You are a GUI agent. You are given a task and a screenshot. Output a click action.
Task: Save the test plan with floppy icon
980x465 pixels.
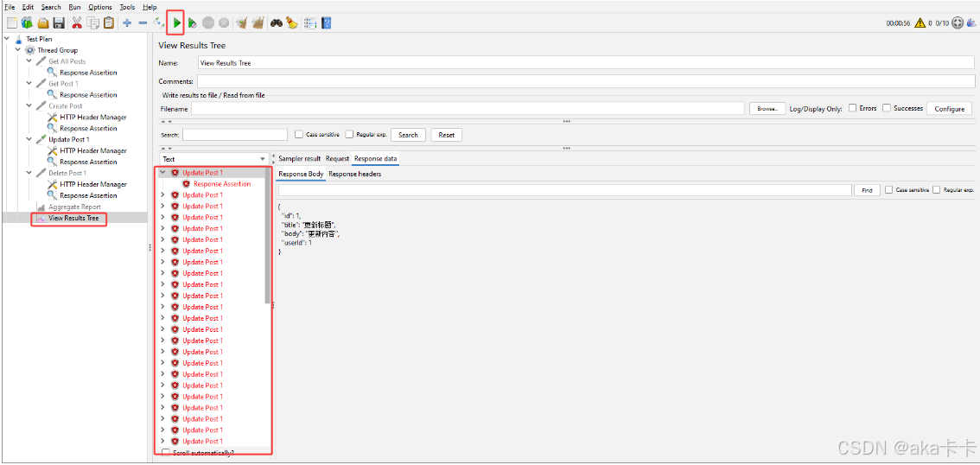[x=59, y=23]
